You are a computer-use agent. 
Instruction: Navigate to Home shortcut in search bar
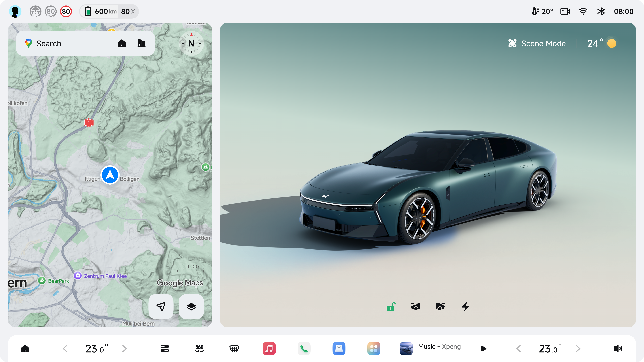pyautogui.click(x=122, y=43)
